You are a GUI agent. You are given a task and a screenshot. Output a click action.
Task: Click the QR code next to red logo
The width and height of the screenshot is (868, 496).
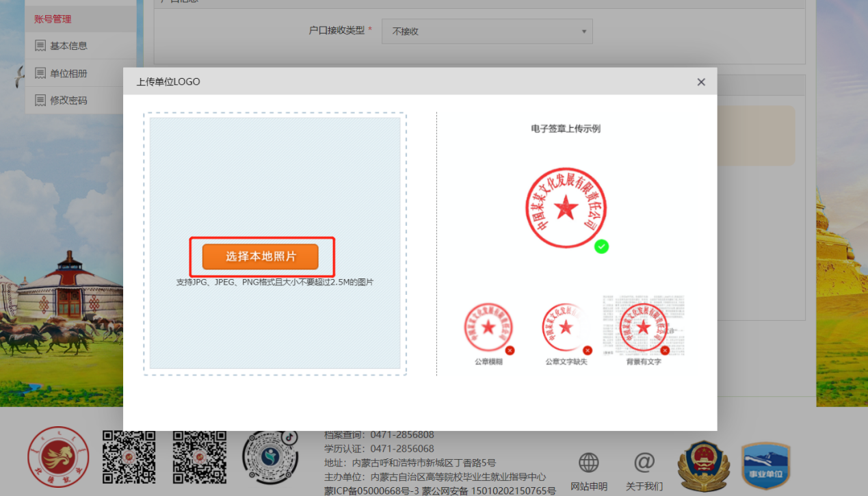pyautogui.click(x=129, y=457)
